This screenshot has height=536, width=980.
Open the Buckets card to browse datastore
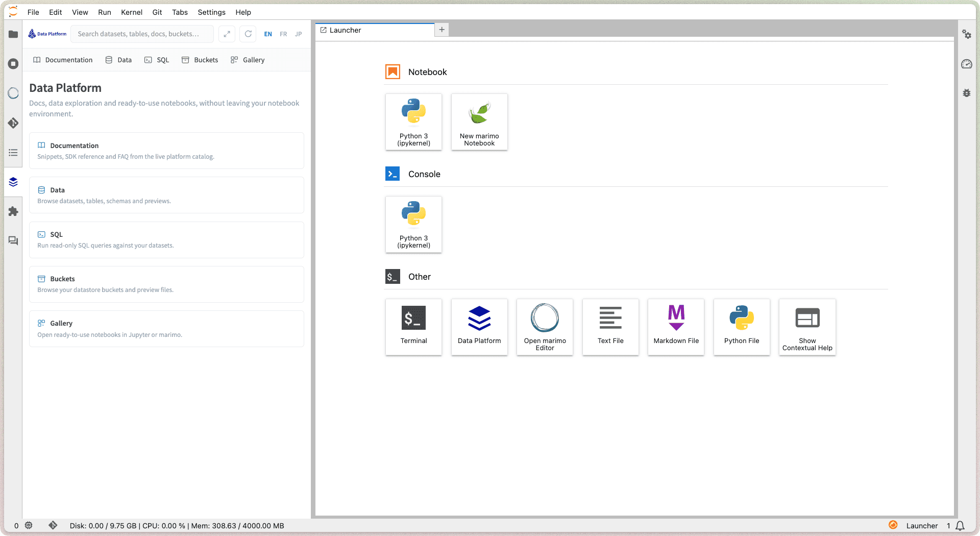point(166,284)
